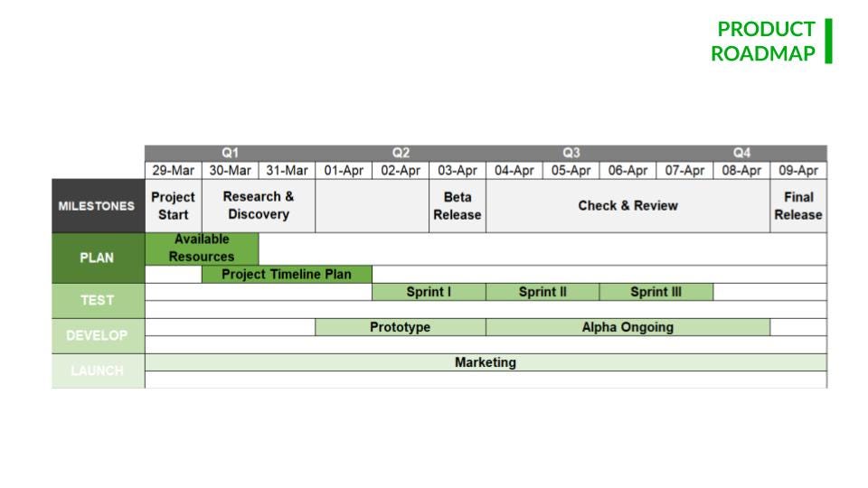
Task: Click the Sprint II bar
Action: pos(542,292)
